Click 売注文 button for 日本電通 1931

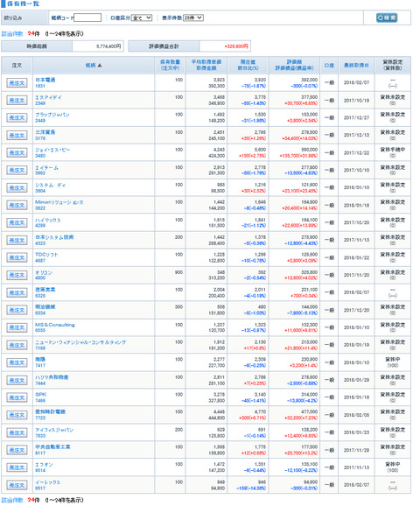17,83
